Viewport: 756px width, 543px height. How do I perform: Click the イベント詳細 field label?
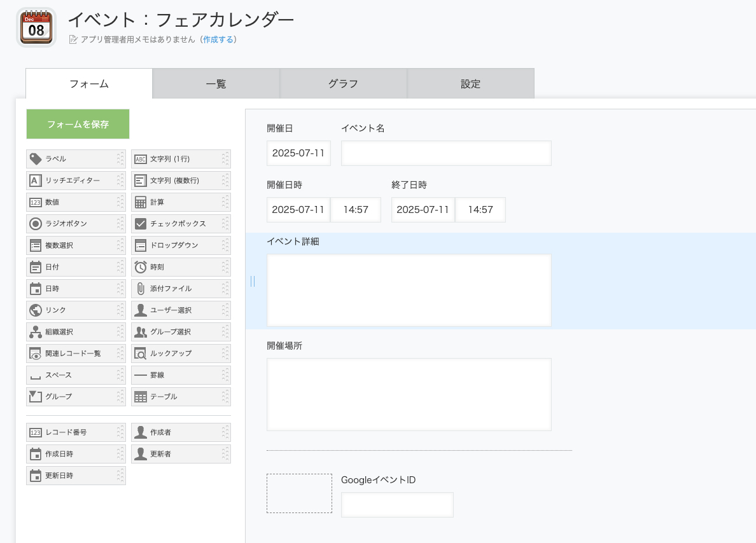pos(293,242)
